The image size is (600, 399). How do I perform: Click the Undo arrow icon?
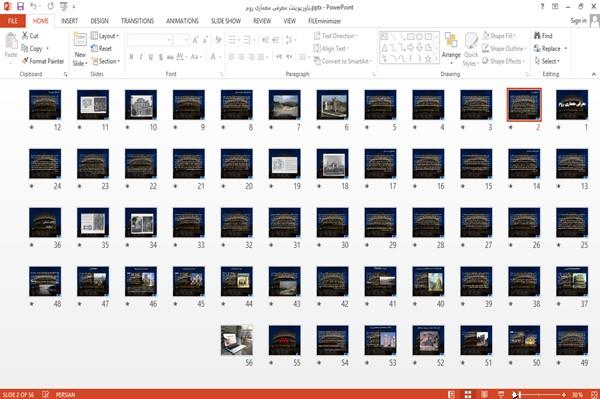[33, 7]
